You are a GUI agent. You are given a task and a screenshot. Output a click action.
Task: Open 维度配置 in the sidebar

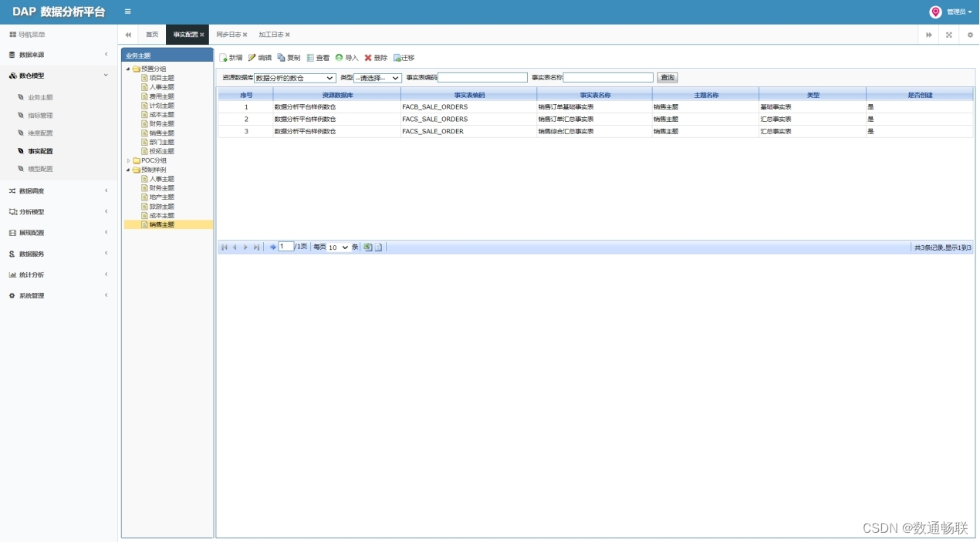pos(40,133)
